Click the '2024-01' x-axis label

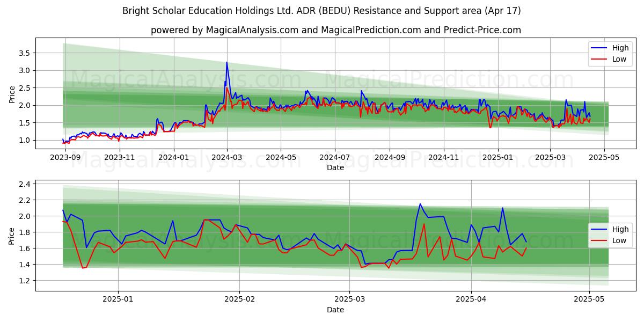pyautogui.click(x=173, y=158)
